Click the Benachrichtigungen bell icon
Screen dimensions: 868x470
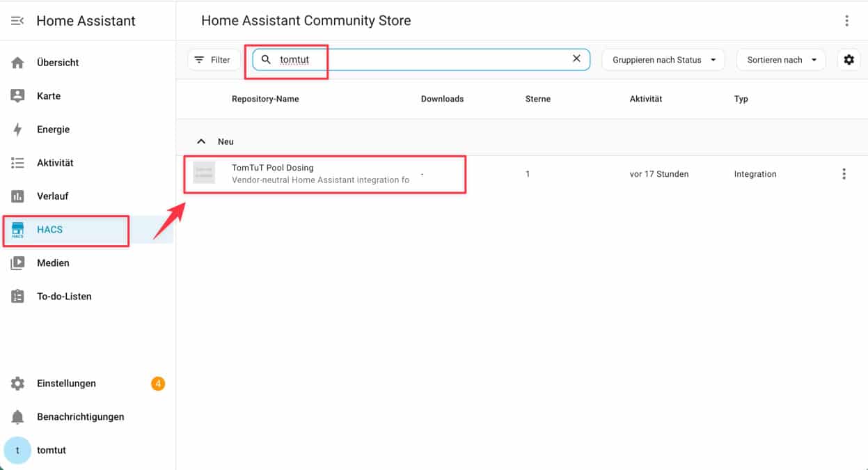click(18, 417)
